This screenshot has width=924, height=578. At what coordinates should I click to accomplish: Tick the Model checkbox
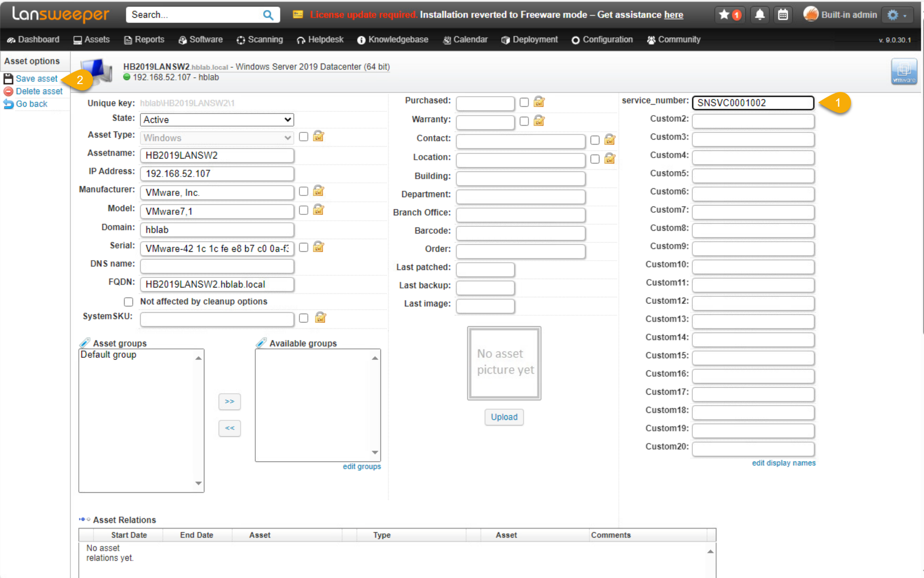pyautogui.click(x=304, y=210)
